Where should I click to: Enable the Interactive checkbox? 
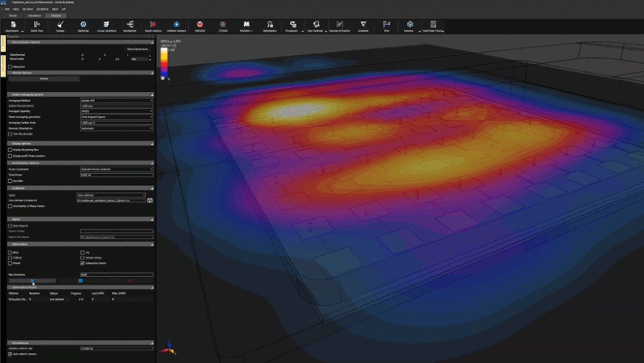click(10, 66)
